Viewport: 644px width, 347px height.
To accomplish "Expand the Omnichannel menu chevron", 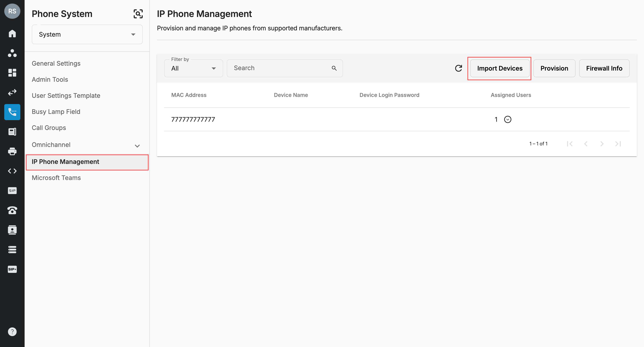I will [x=137, y=146].
